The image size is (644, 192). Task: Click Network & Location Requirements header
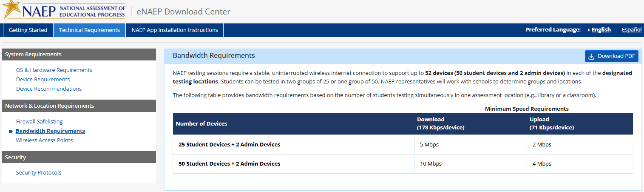pyautogui.click(x=79, y=106)
